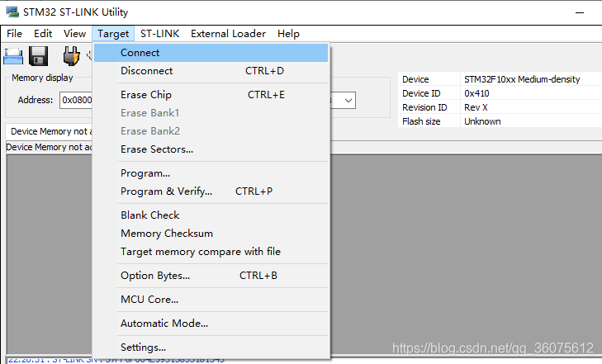602x364 pixels.
Task: Click the Connect to target plug icon
Action: click(x=71, y=56)
